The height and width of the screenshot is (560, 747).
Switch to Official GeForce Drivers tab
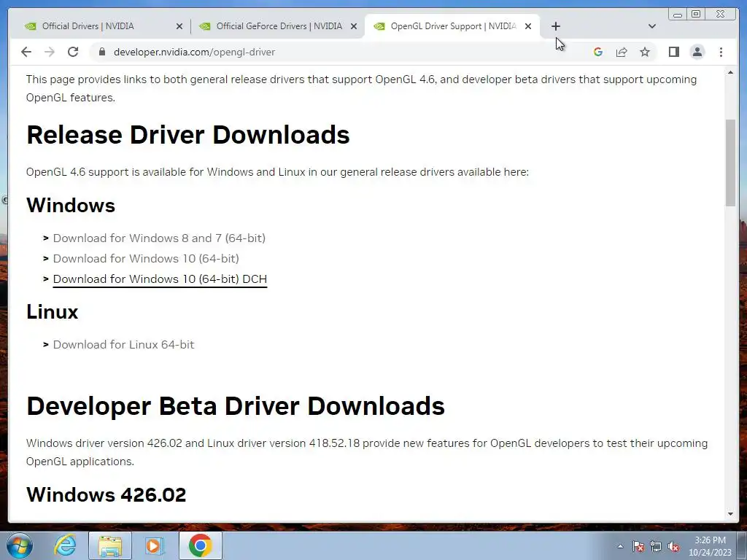pos(278,26)
